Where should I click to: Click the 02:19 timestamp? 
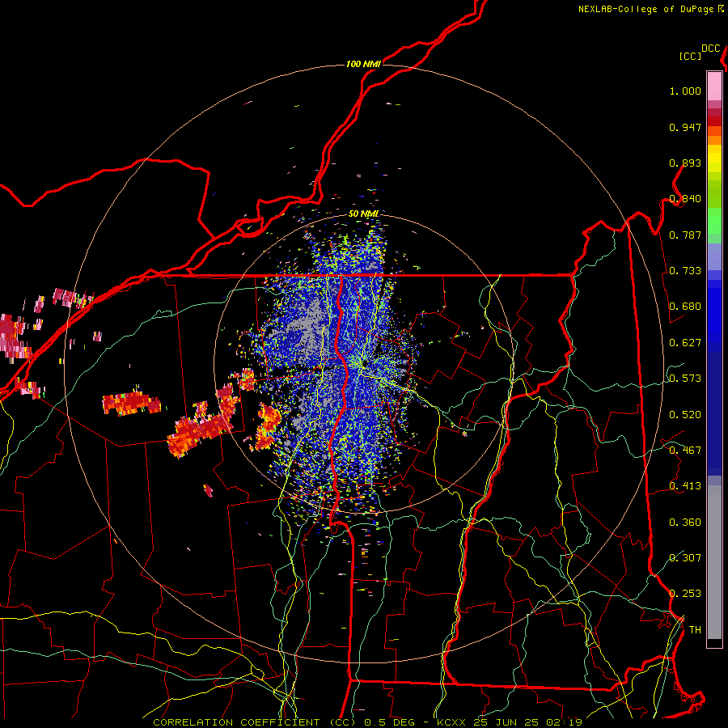pyautogui.click(x=564, y=722)
